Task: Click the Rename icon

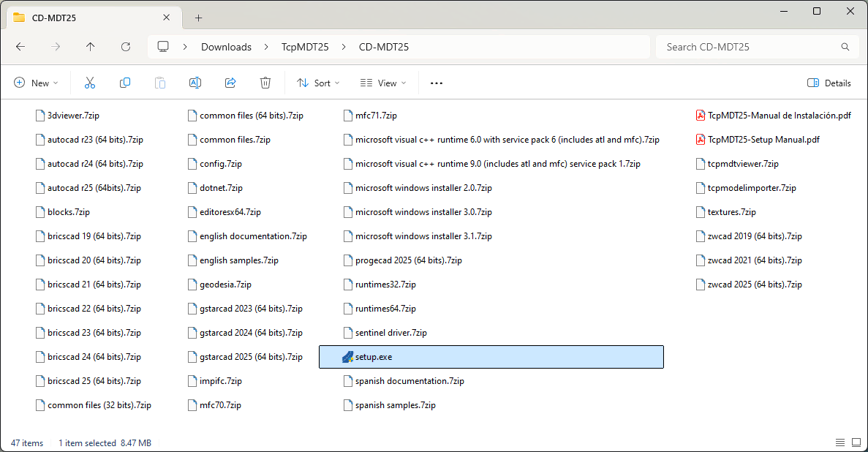Action: [195, 83]
